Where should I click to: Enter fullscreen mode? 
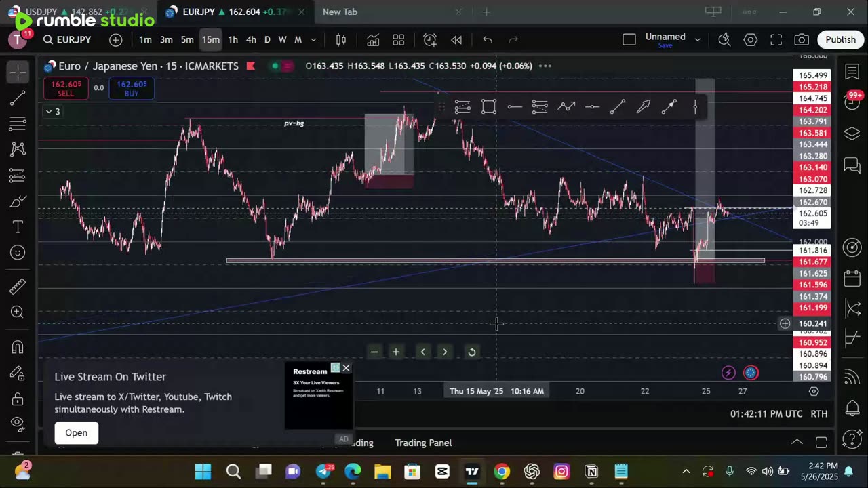776,40
